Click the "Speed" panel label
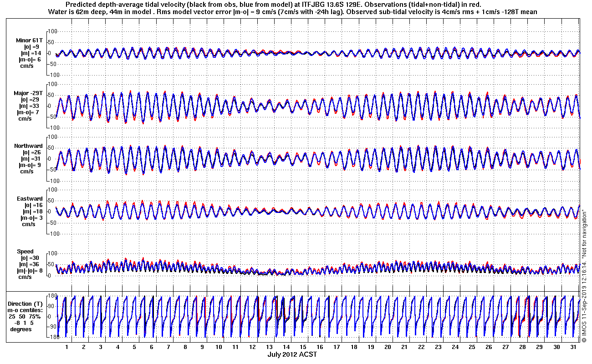Image resolution: width=592 pixels, height=364 pixels. coord(26,252)
